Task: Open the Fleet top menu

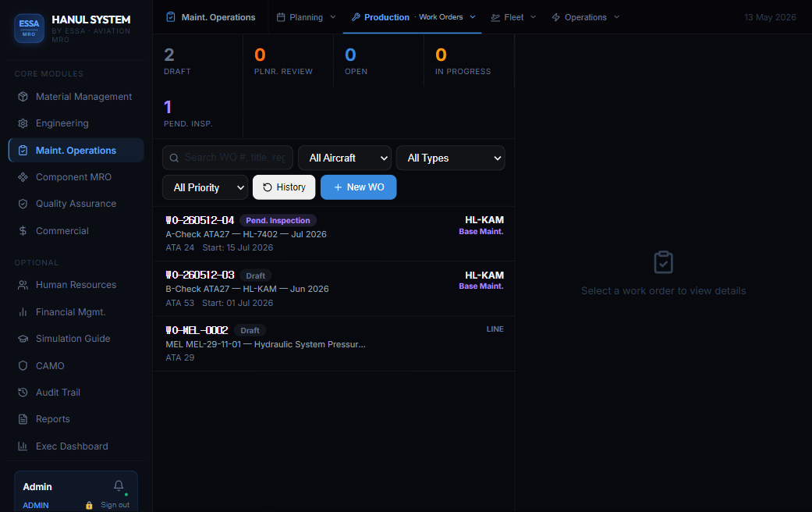Action: coord(513,17)
